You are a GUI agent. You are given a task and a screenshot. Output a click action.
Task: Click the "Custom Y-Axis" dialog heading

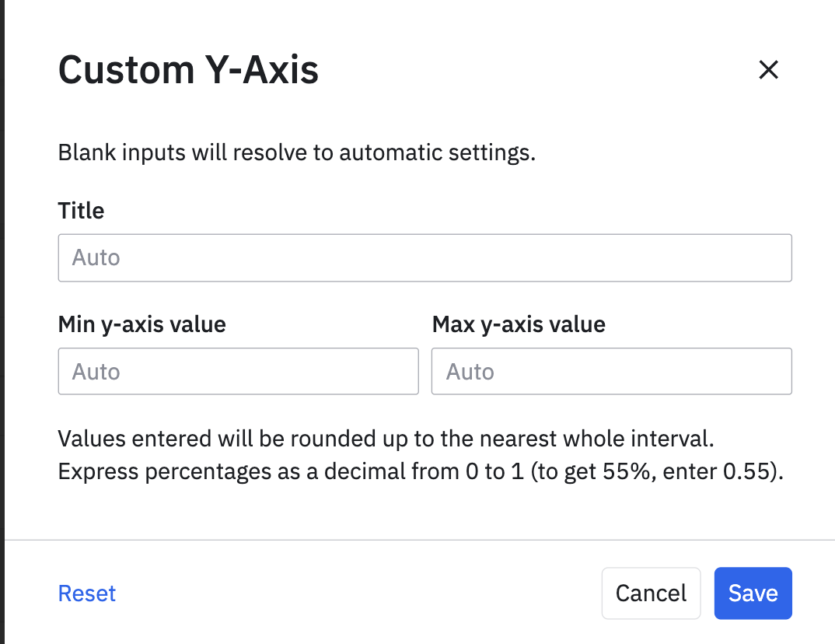(188, 70)
